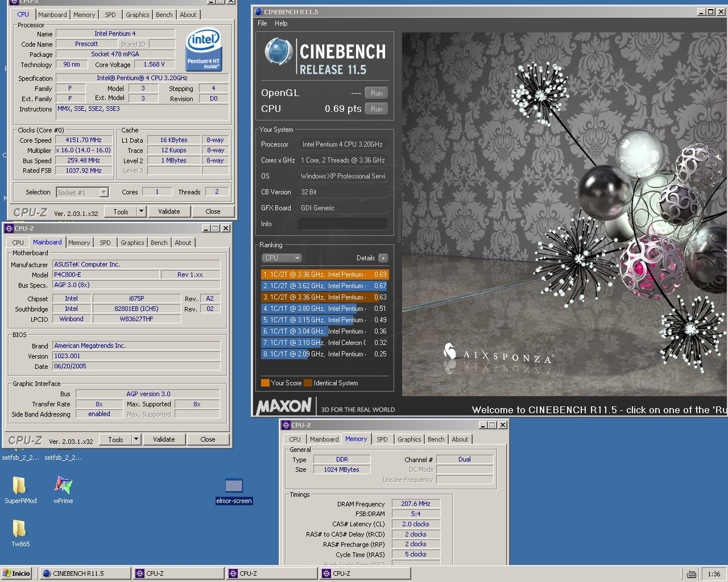Open the CPU ranking type dropdown
The image size is (728, 582).
(282, 258)
